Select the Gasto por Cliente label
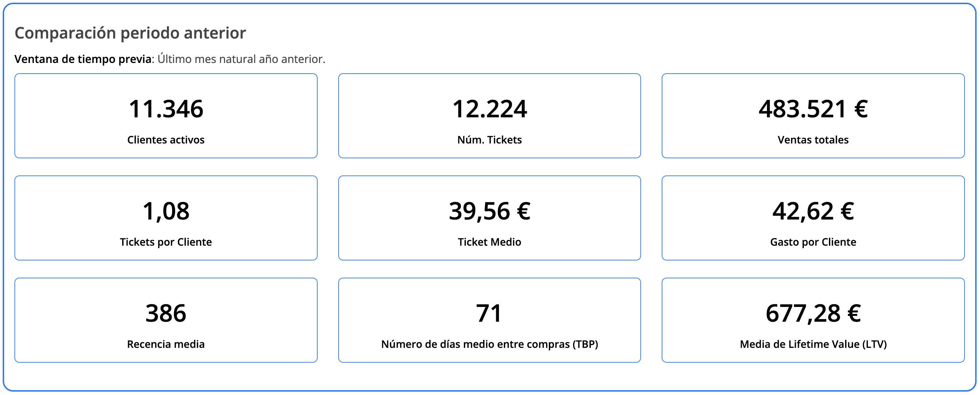Screen dimensions: 980x395 [x=813, y=242]
